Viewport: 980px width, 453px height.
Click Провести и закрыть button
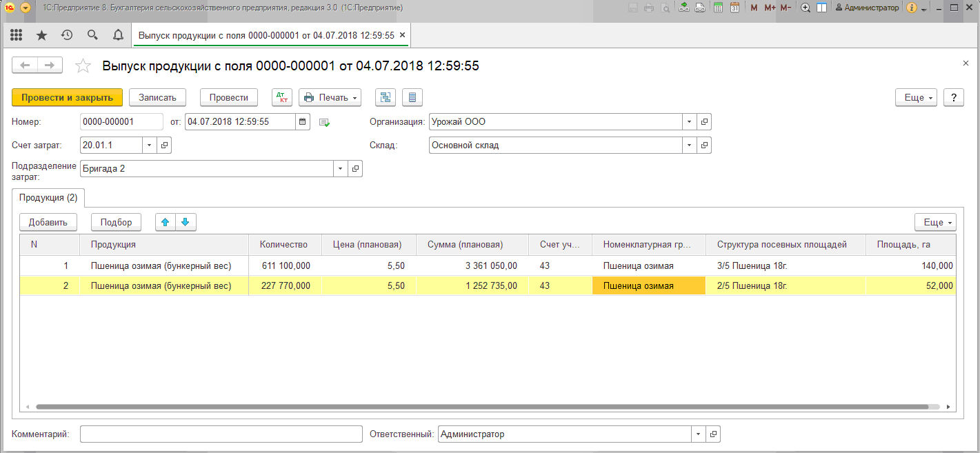pos(67,97)
